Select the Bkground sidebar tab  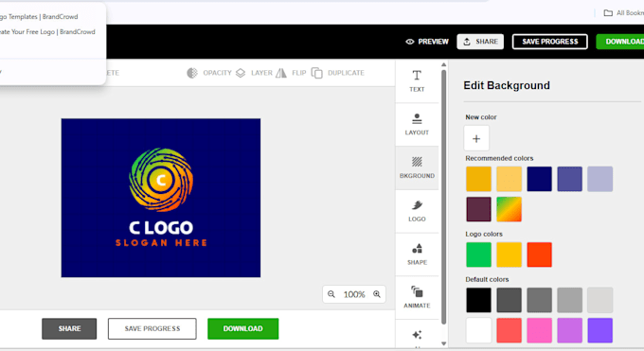click(417, 167)
